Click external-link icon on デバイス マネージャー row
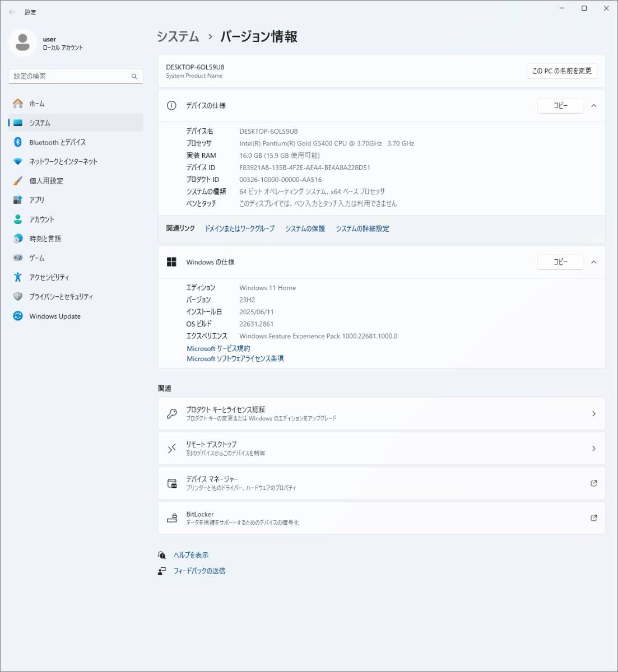 pyautogui.click(x=594, y=483)
